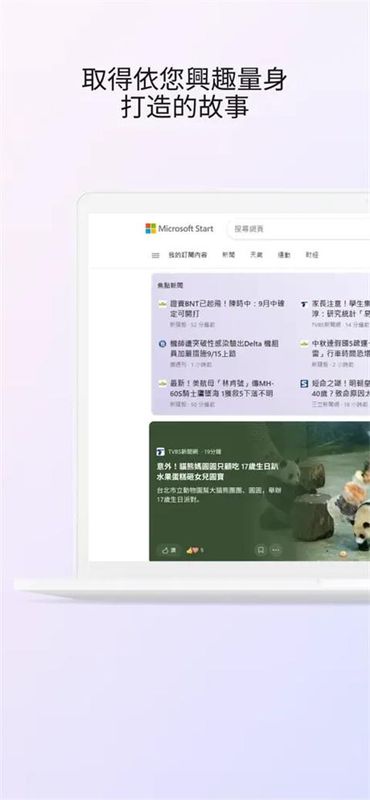Image resolution: width=370 pixels, height=800 pixels.
Task: Click the blue source icon beside Delta headline
Action: [162, 343]
